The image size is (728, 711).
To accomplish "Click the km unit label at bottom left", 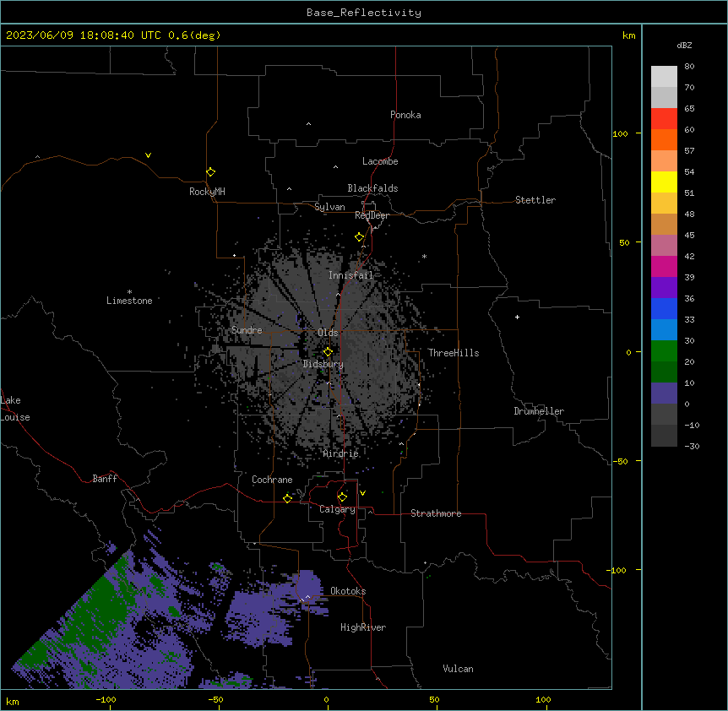I will (13, 702).
